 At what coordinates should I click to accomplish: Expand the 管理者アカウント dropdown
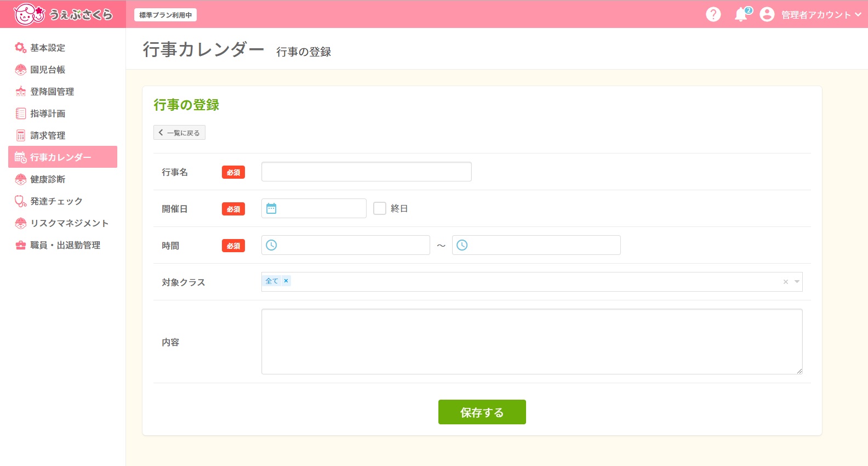click(821, 15)
